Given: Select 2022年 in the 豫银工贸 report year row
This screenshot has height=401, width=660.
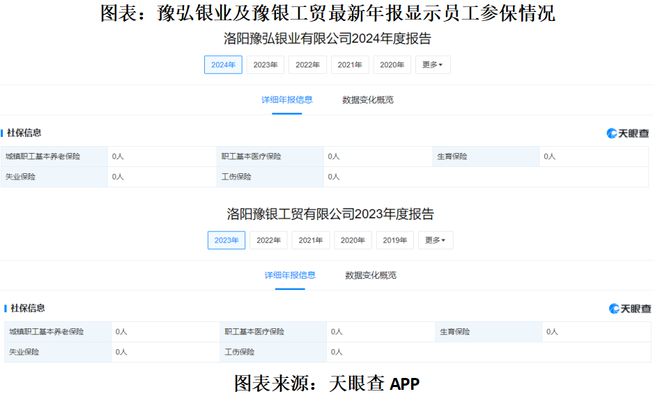Looking at the screenshot, I should coord(269,240).
